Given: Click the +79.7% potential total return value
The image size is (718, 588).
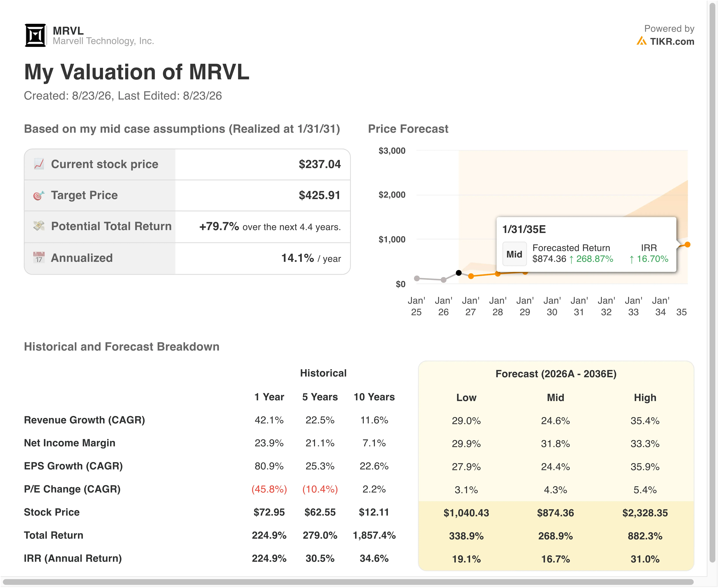Looking at the screenshot, I should (219, 226).
